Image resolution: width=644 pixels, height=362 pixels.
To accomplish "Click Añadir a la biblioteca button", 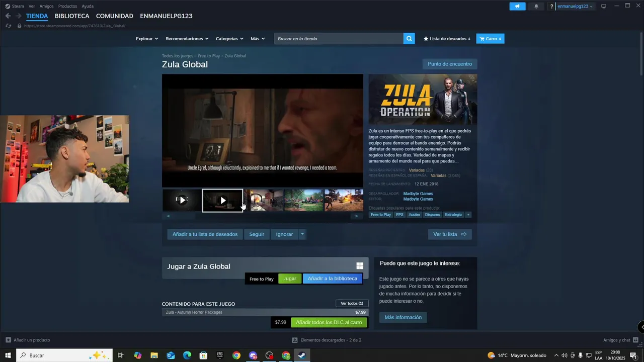I will [332, 279].
